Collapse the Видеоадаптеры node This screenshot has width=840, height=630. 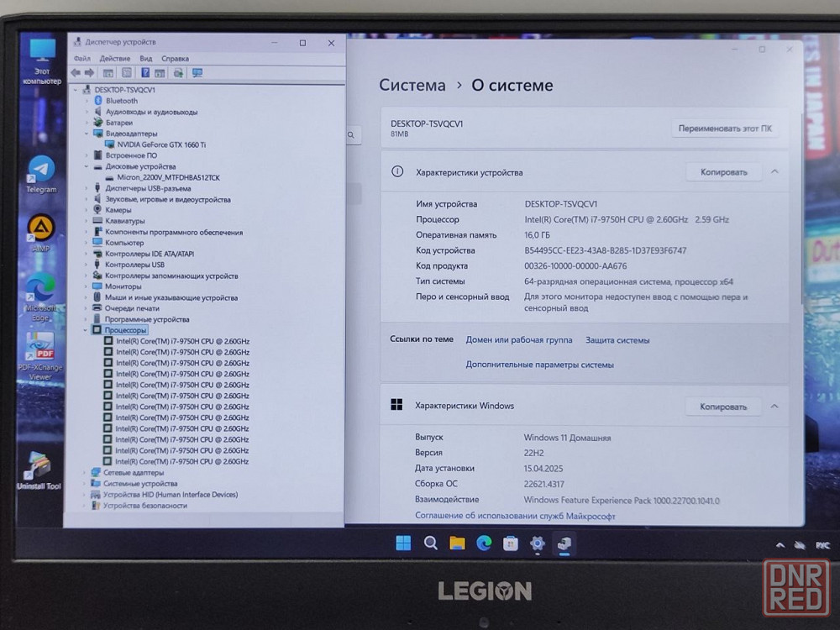coord(87,134)
